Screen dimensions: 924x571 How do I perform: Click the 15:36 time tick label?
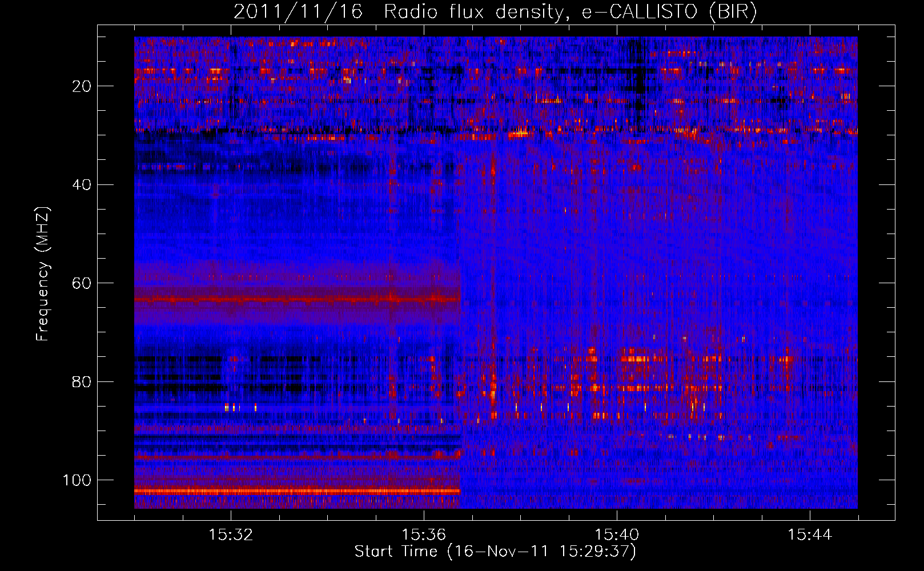point(424,535)
